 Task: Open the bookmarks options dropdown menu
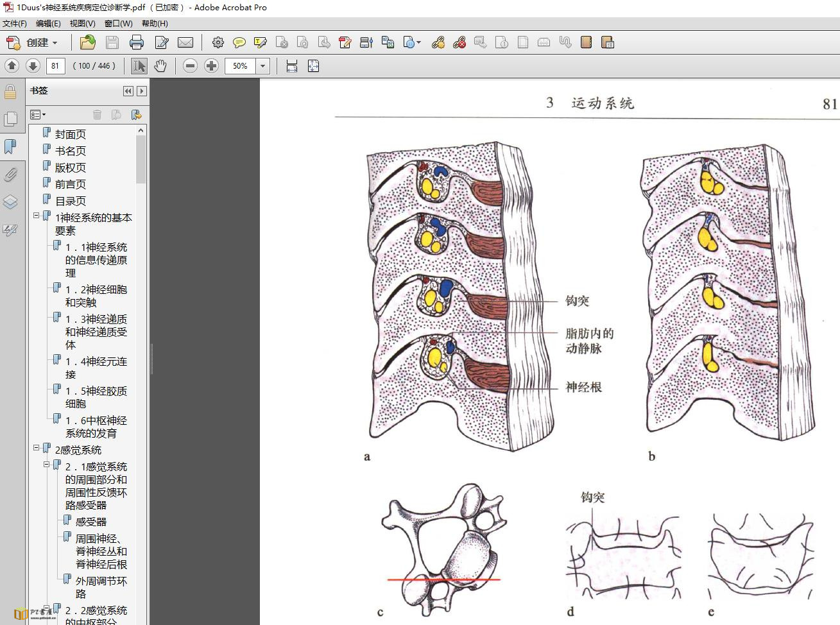tap(38, 114)
